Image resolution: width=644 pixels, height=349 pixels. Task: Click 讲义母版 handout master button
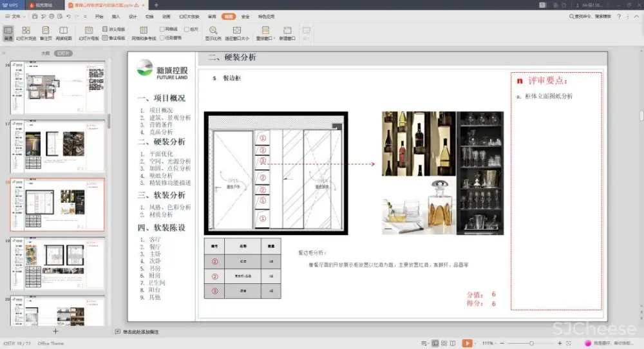coord(114,29)
